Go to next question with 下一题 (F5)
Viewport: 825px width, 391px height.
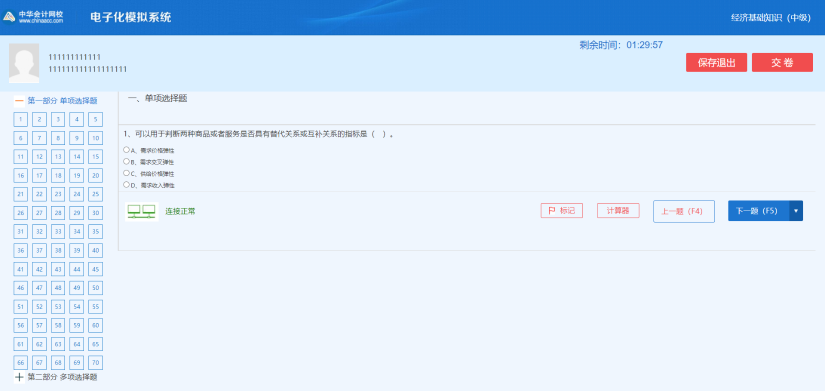click(758, 210)
